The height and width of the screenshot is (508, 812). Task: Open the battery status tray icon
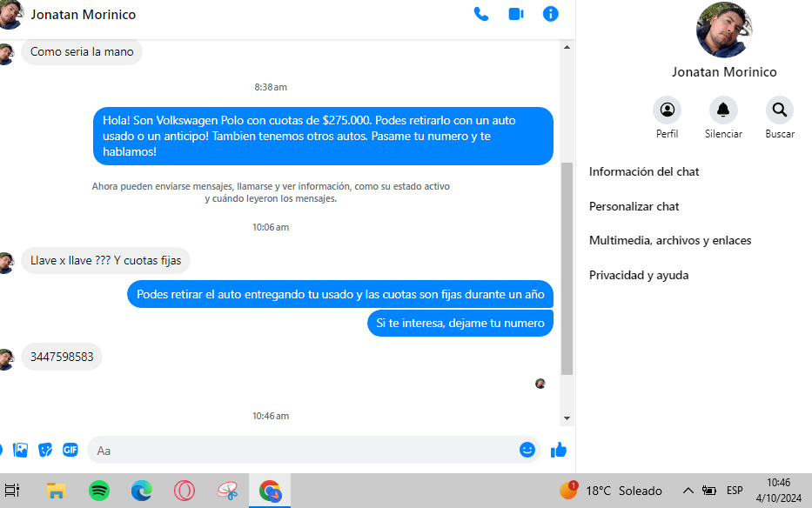tap(709, 491)
